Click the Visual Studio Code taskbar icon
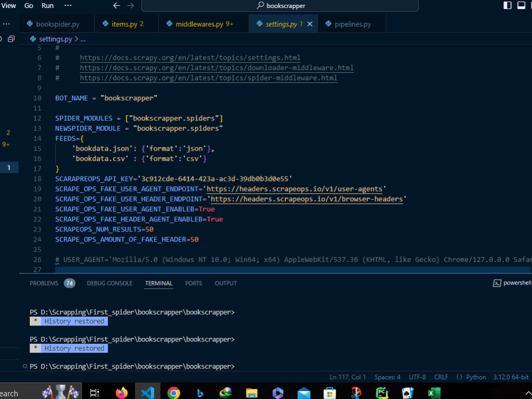The image size is (532, 399). [148, 393]
